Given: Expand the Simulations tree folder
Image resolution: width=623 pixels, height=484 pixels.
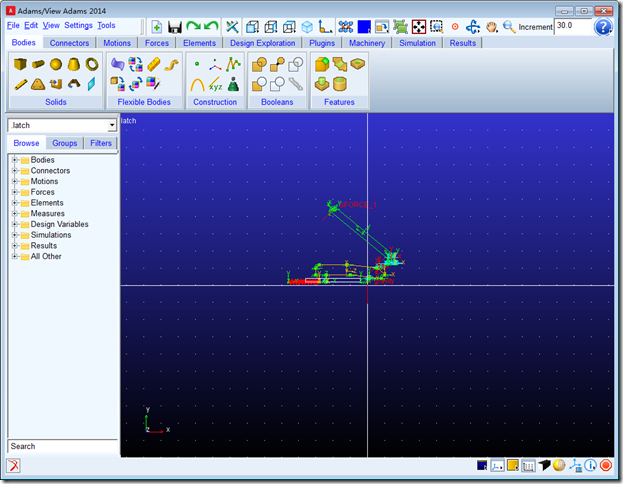Looking at the screenshot, I should [x=14, y=235].
